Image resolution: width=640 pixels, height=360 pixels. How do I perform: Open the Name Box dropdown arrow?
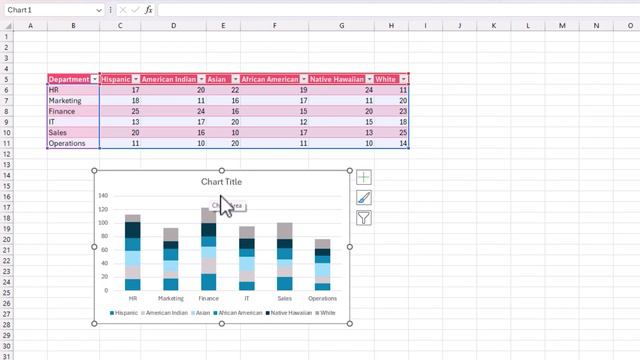99,10
